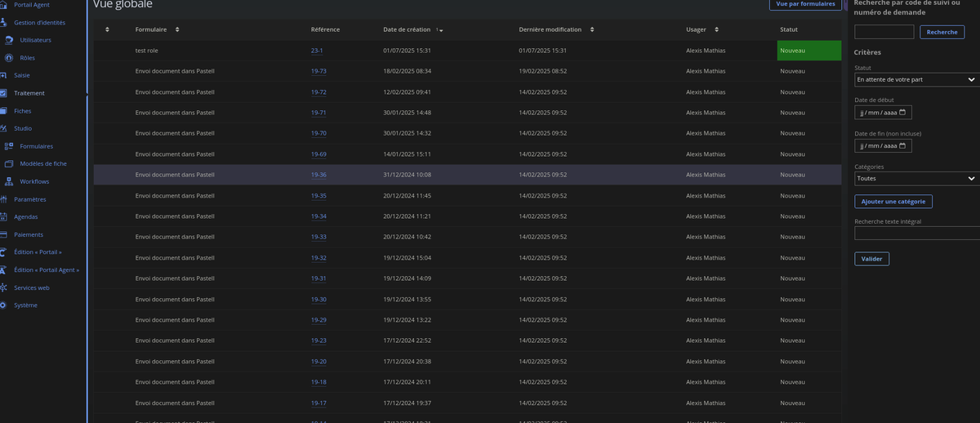Click the Paiements card icon
Image resolution: width=980 pixels, height=423 pixels.
(x=4, y=235)
